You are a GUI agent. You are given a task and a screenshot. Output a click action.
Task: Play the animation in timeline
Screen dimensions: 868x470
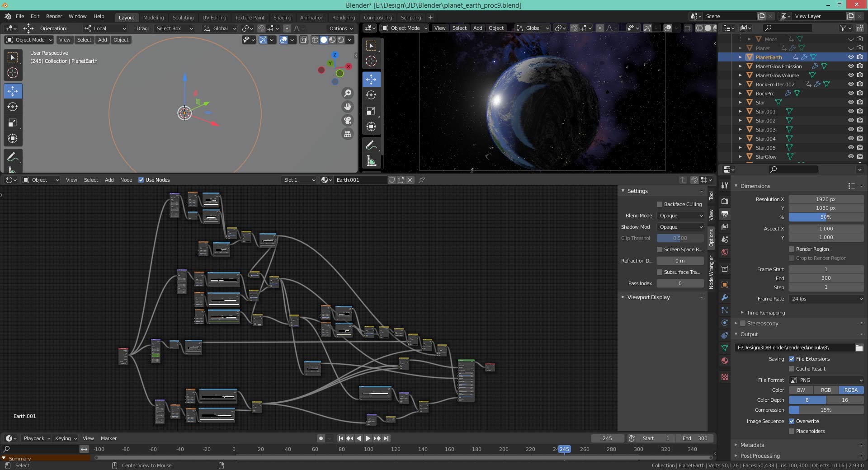[x=368, y=438]
